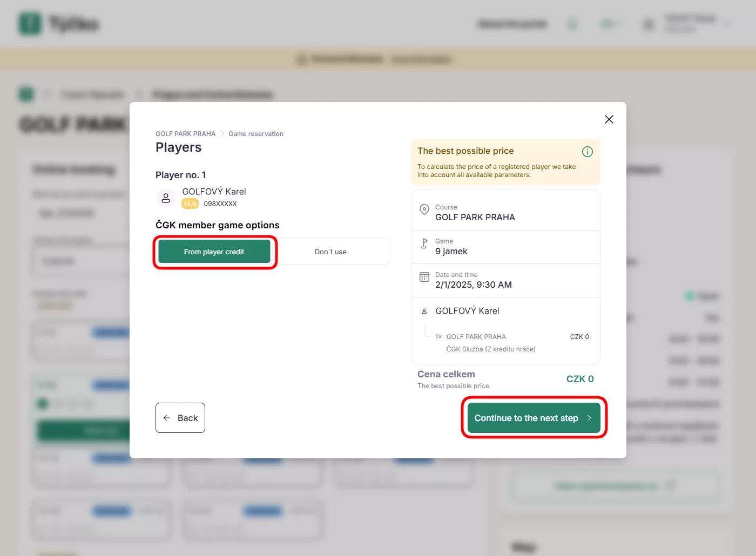Screen dimensions: 756x556
Task: Click the 14,6 handicap badge
Action: click(x=190, y=204)
